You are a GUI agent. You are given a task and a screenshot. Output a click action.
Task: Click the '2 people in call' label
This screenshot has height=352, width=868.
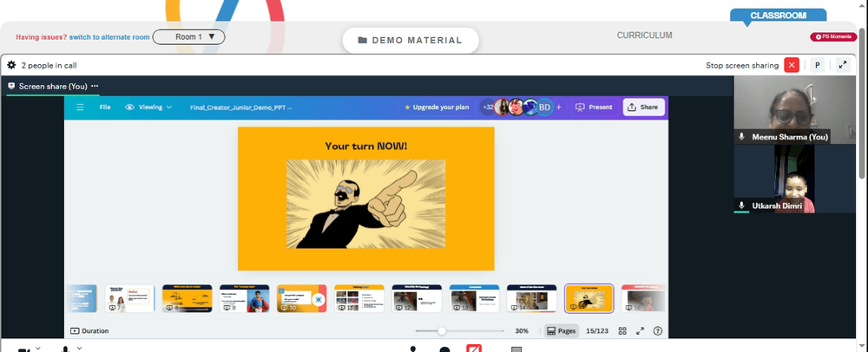click(x=49, y=65)
